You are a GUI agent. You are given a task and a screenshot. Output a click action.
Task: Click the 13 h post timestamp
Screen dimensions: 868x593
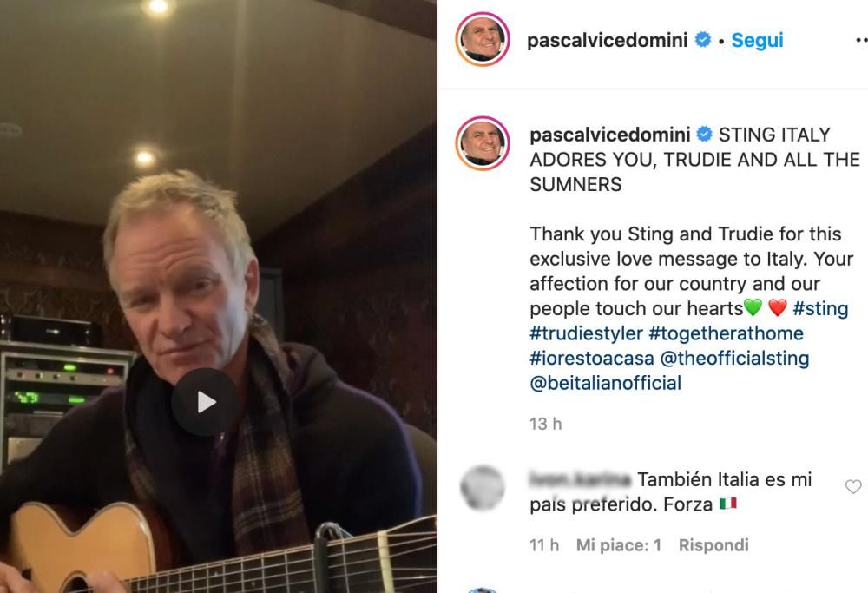pos(546,424)
